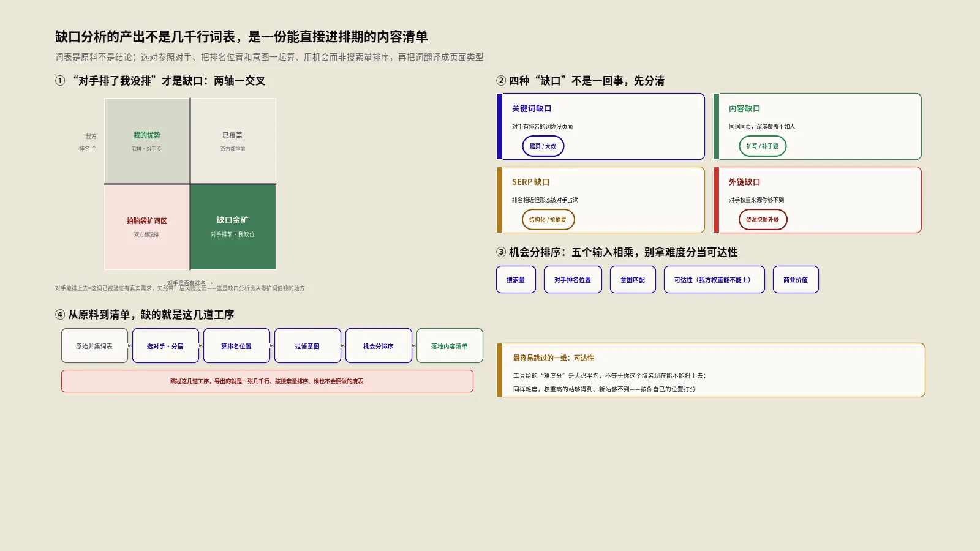Click the 内容缺口 card title
Screen dimensions: 980x551
[x=744, y=108]
